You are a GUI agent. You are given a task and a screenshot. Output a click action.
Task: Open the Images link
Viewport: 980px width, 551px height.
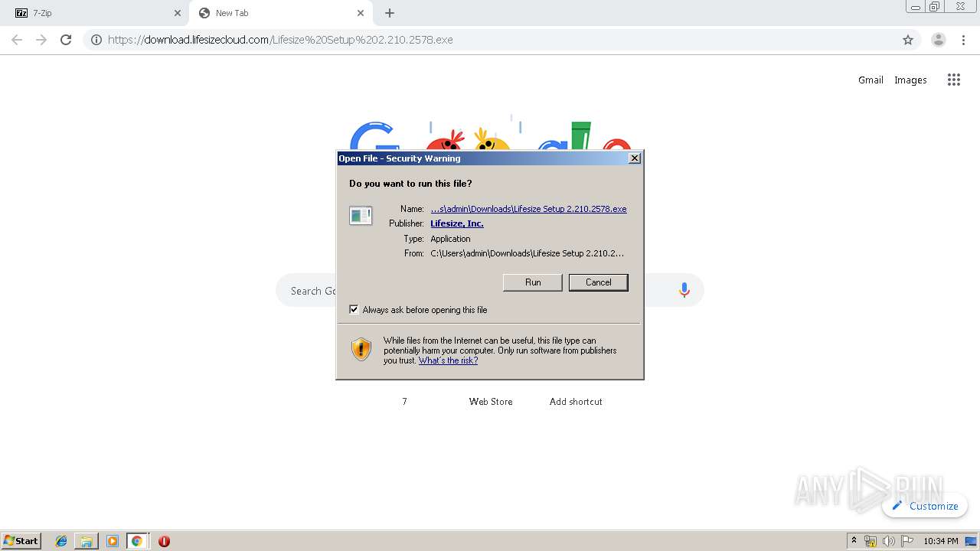[x=910, y=80]
